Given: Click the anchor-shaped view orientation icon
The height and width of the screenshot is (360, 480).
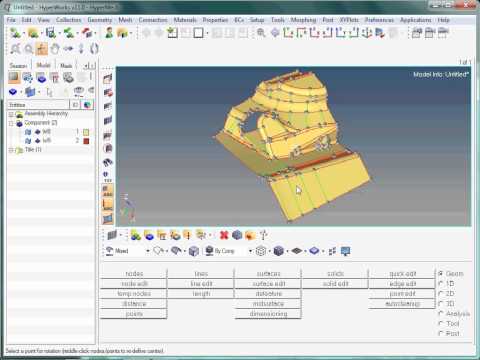Looking at the screenshot, I should 367,33.
